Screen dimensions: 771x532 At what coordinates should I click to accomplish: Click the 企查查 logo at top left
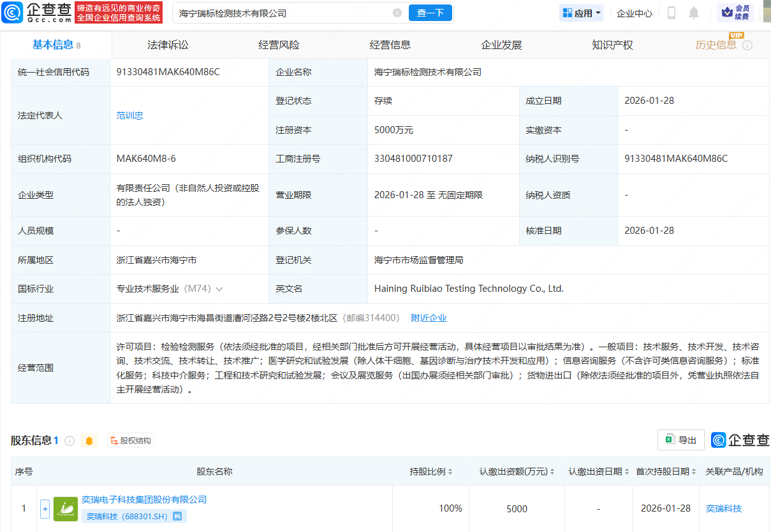(32, 12)
